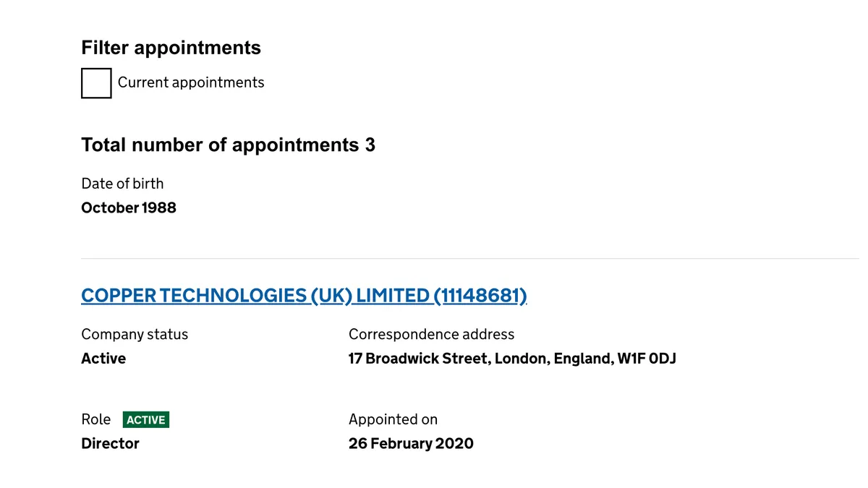Click the postcode 'W1F 0DJ'
868x488 pixels.
pyautogui.click(x=647, y=359)
